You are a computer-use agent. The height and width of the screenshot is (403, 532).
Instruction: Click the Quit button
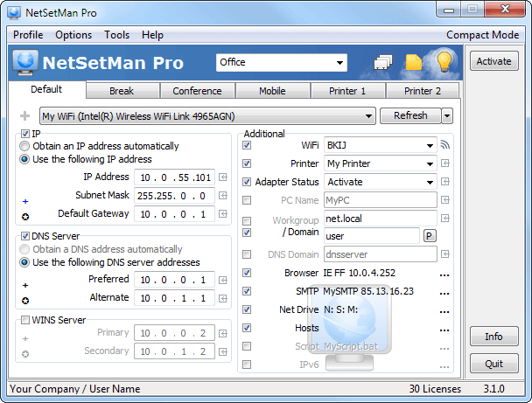(494, 364)
